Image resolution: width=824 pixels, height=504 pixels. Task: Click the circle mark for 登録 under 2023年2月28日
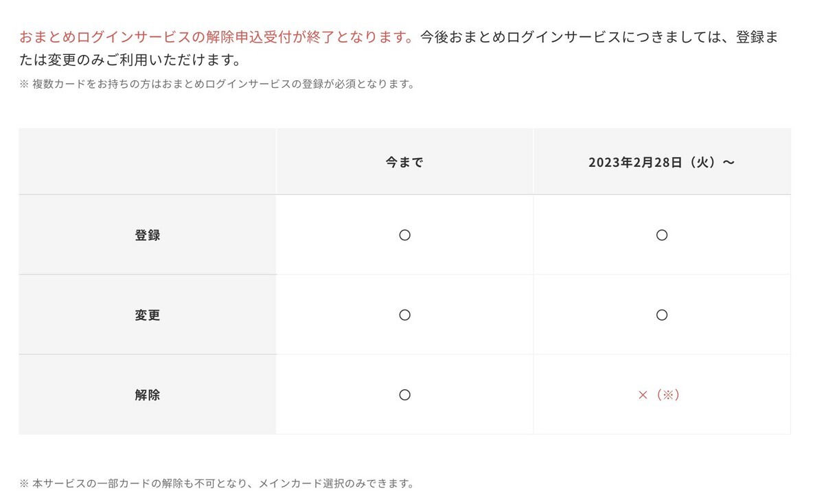(x=662, y=235)
